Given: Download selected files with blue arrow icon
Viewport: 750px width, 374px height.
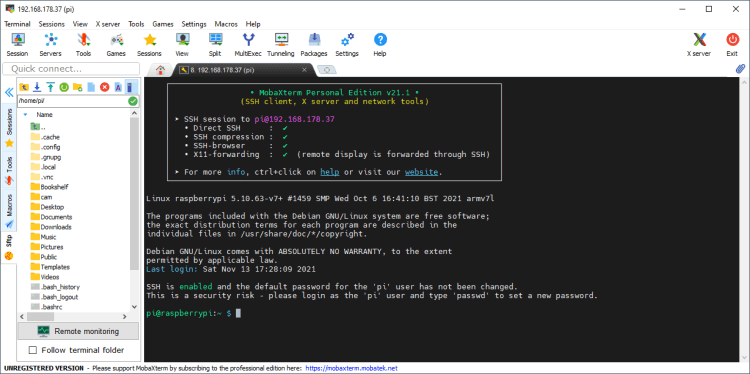Looking at the screenshot, I should (x=37, y=87).
